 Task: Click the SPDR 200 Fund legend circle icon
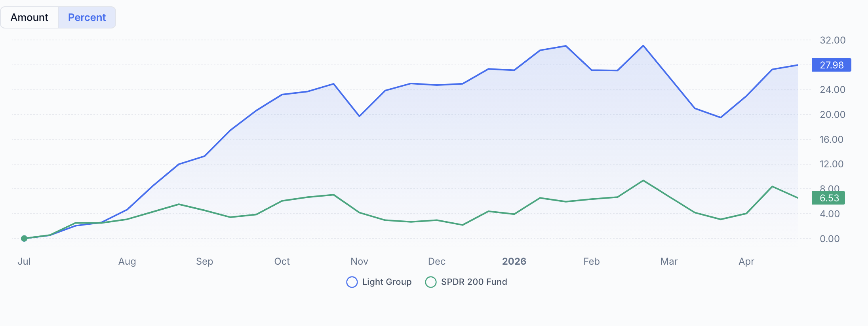click(x=430, y=282)
